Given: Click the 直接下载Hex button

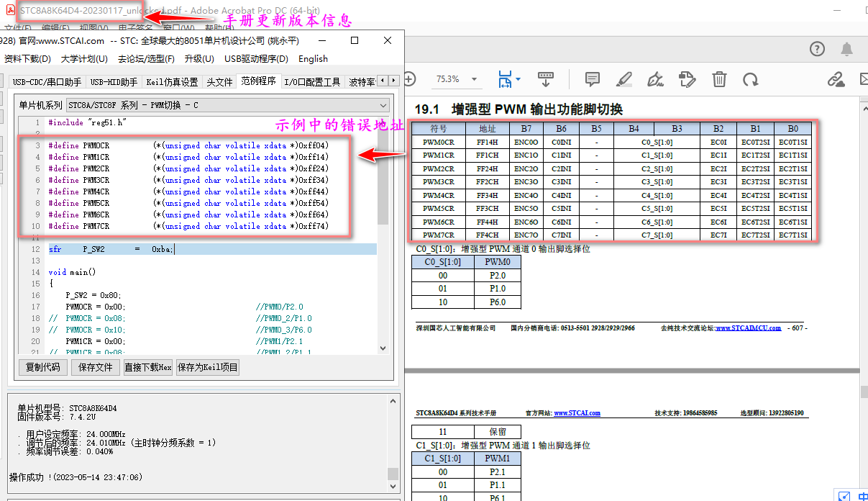Looking at the screenshot, I should pos(148,367).
